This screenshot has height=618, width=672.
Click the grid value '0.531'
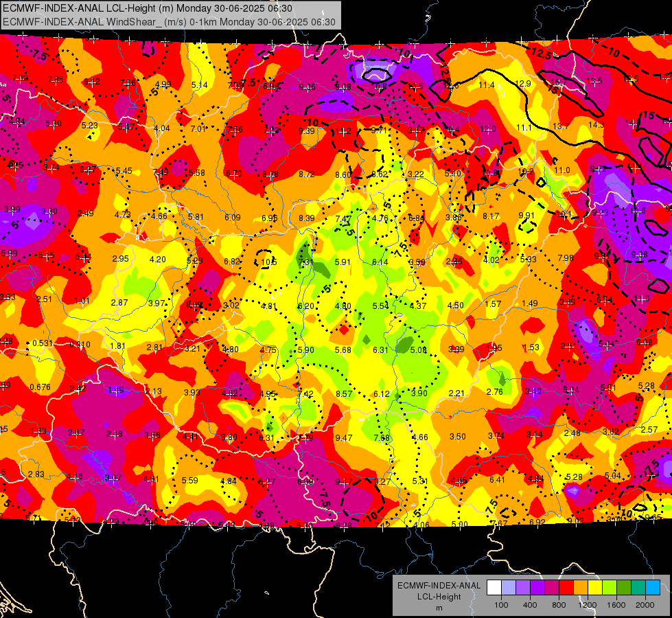(43, 343)
